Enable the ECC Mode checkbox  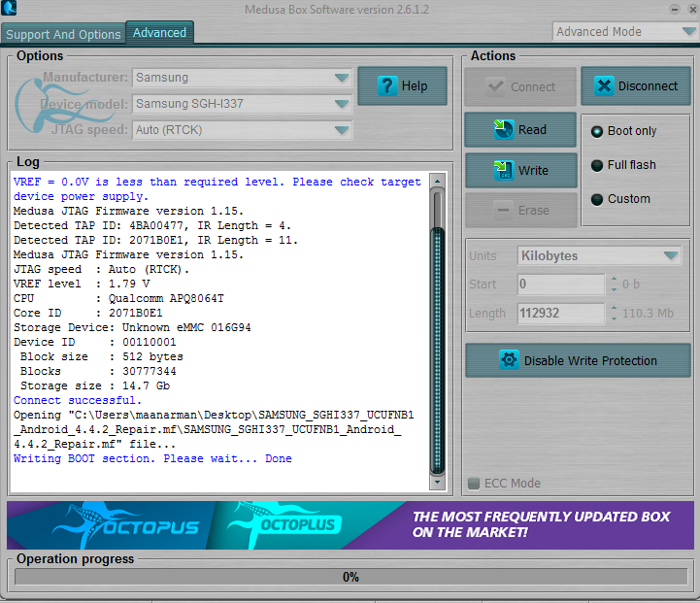point(473,483)
